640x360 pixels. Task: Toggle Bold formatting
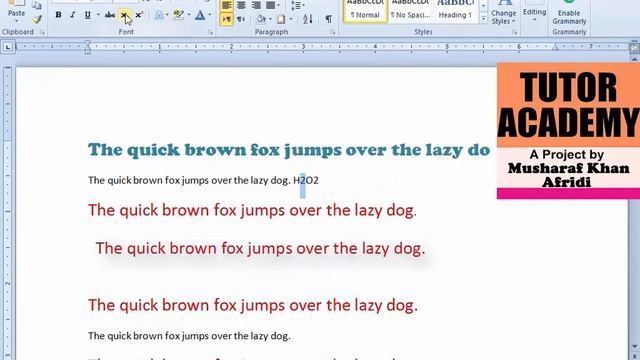tap(58, 15)
